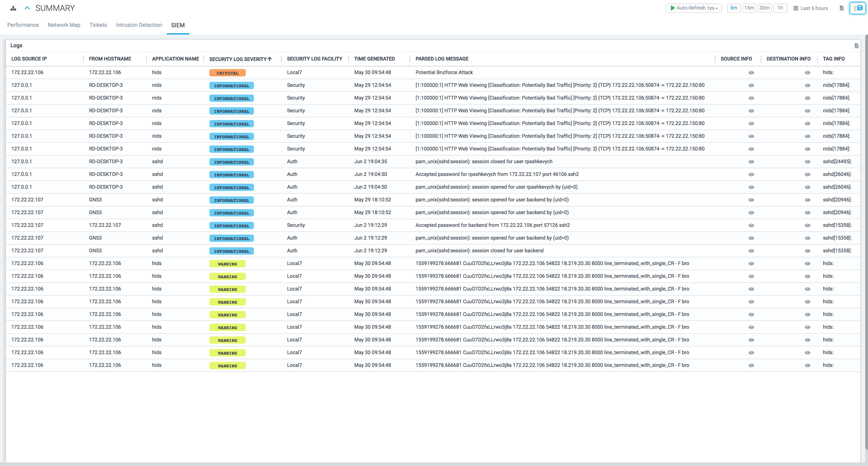Switch to the Network Map tab
This screenshot has height=466, width=868.
click(x=64, y=25)
